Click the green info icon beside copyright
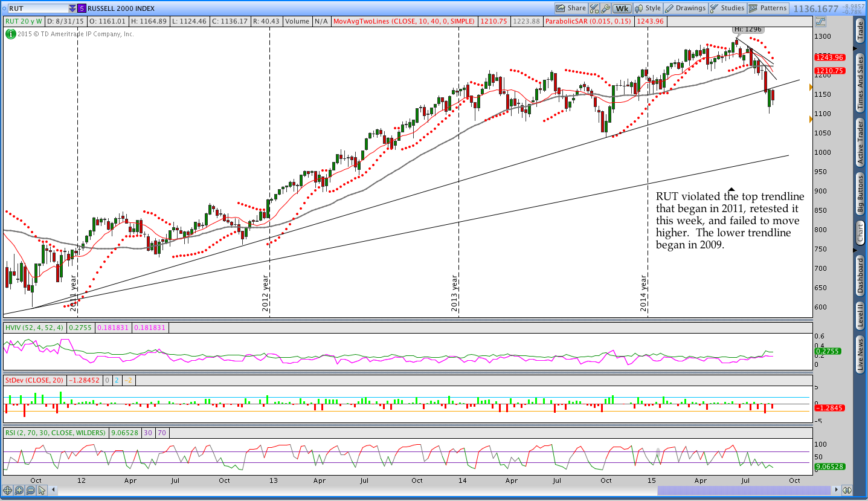Image resolution: width=868 pixels, height=501 pixels. (10, 34)
